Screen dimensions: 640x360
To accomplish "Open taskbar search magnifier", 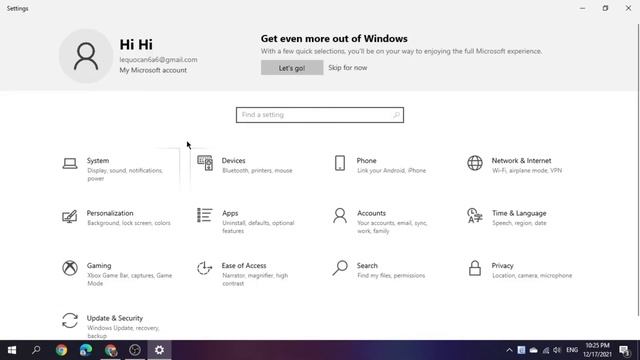I will pyautogui.click(x=36, y=350).
